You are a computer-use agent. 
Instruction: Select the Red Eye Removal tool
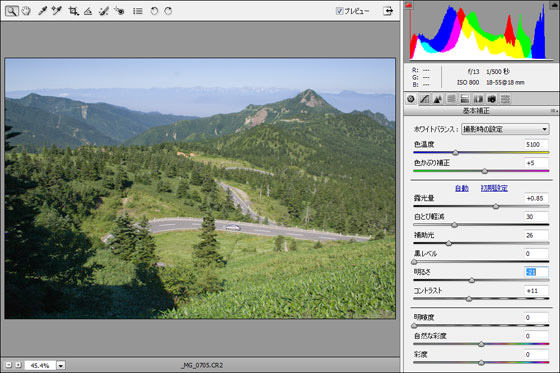pos(119,11)
